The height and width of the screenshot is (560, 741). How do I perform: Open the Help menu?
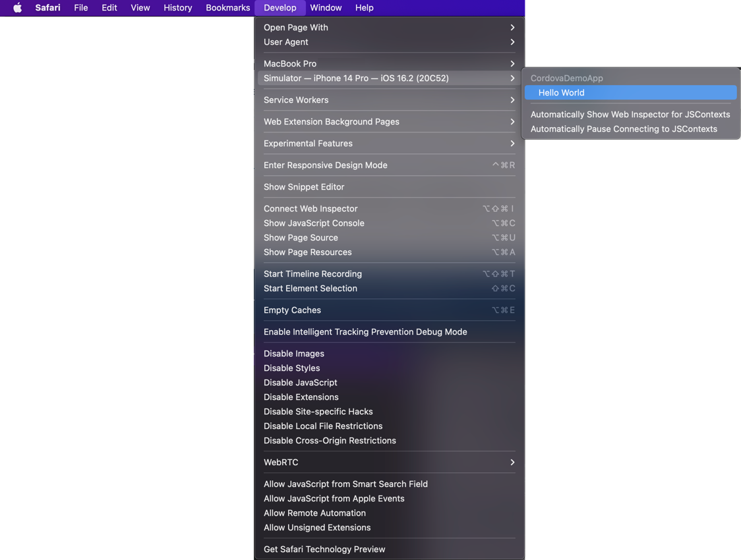(365, 7)
